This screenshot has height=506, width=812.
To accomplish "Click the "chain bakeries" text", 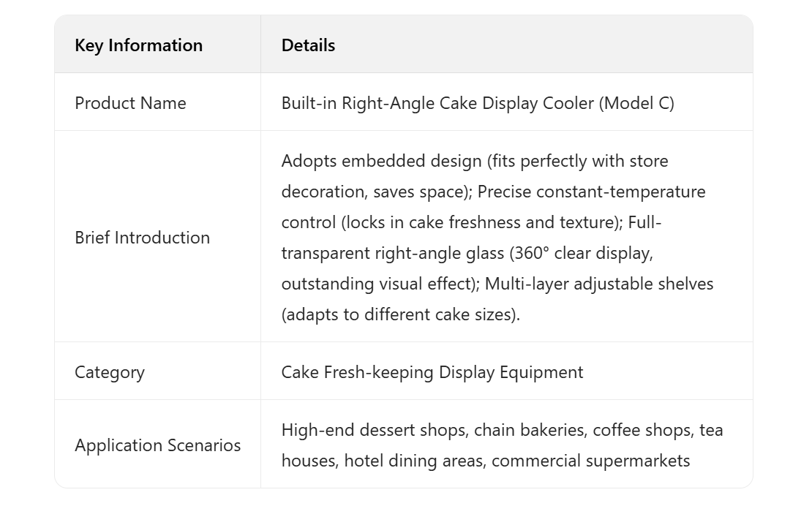I will [529, 430].
